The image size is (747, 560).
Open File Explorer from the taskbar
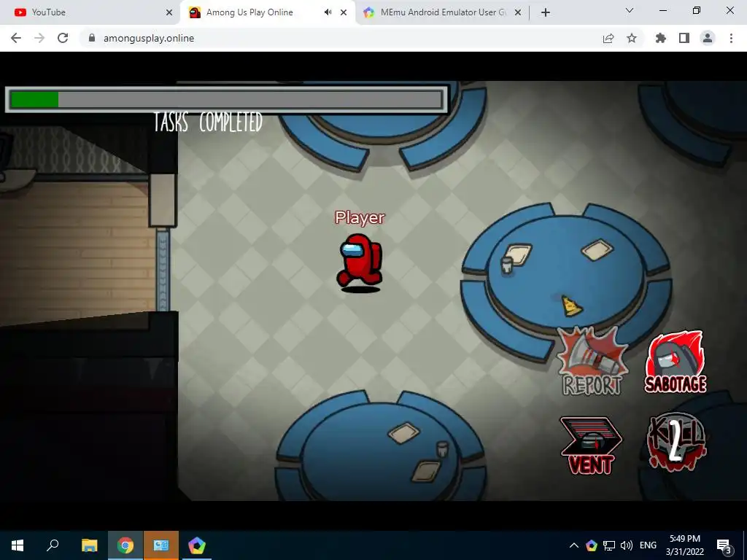click(89, 545)
